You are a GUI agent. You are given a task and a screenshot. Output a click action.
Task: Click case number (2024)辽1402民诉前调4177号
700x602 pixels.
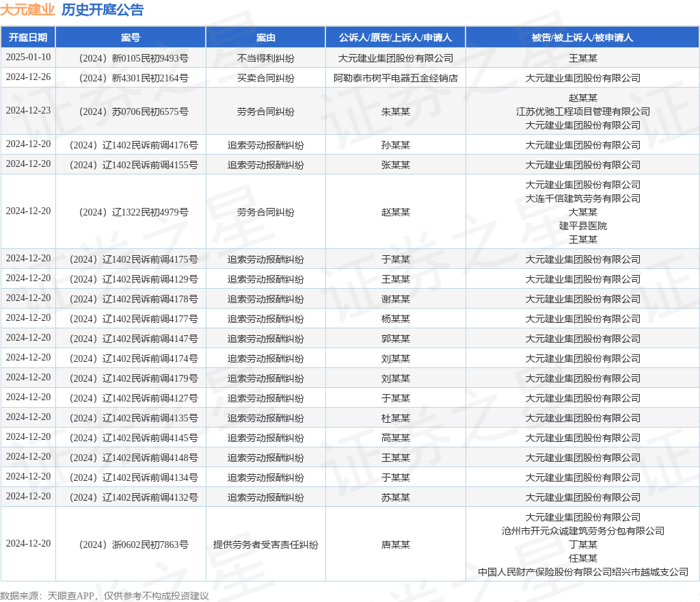[133, 319]
